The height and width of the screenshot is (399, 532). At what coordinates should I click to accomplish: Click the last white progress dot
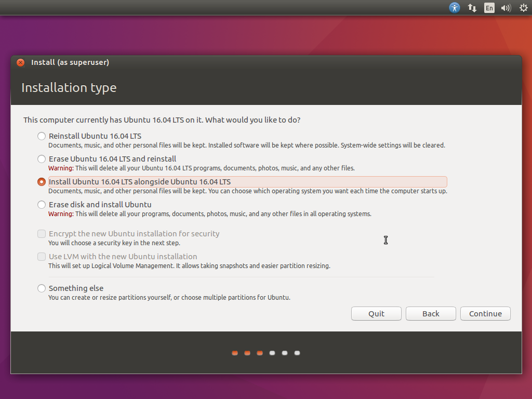click(297, 353)
